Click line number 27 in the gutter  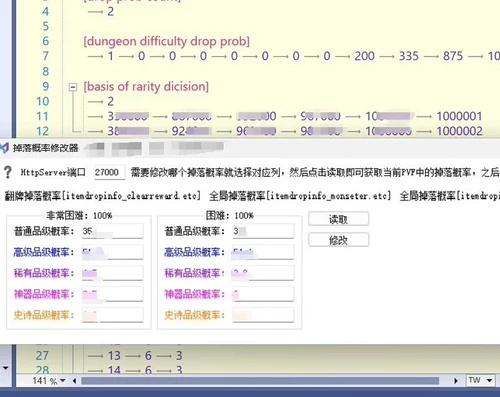click(42, 356)
